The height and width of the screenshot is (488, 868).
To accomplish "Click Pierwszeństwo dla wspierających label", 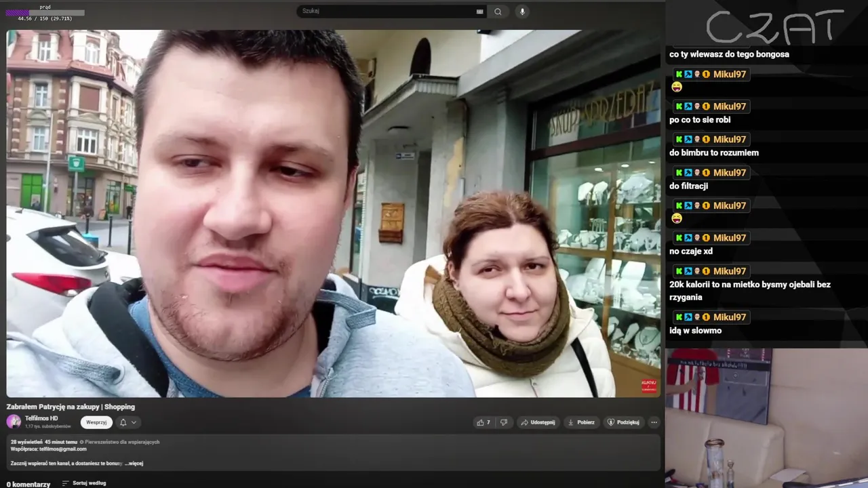I will (x=119, y=442).
